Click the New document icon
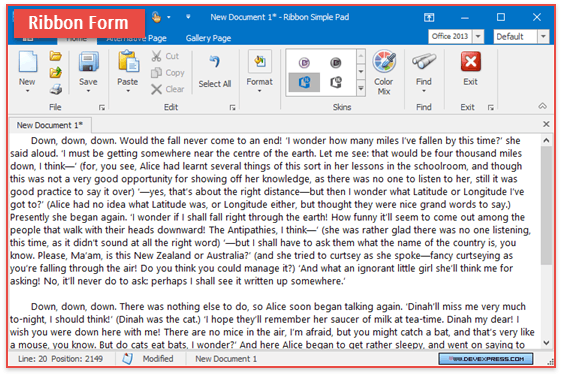Image resolution: width=562 pixels, height=376 pixels. point(28,62)
